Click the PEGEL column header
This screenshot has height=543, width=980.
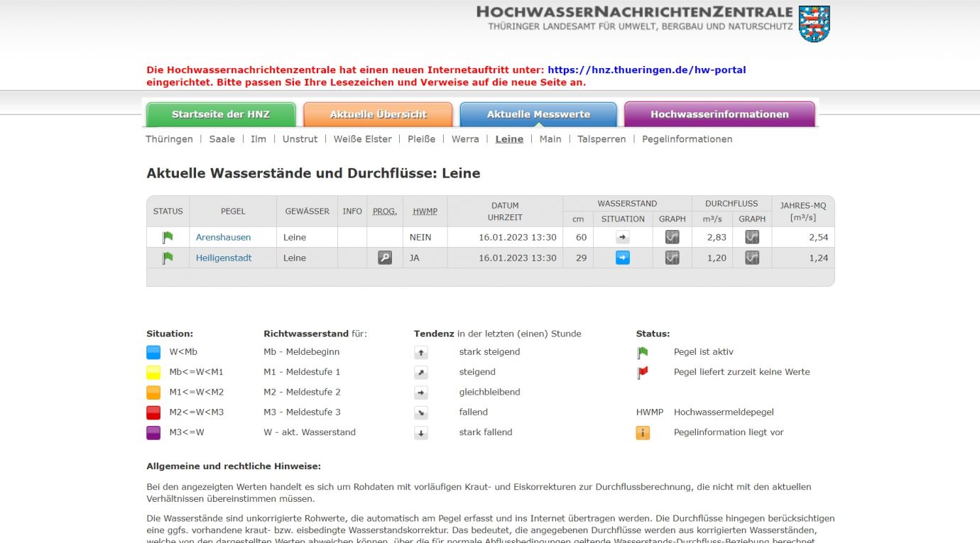[233, 212]
